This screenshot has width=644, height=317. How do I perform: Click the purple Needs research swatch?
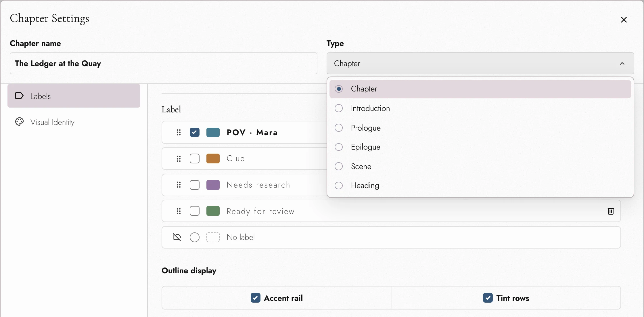(213, 185)
